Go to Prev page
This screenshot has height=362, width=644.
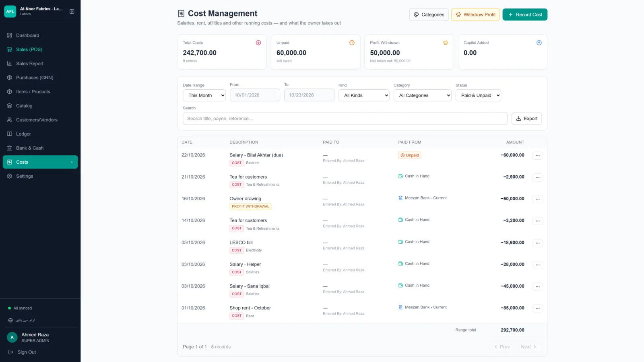point(502,347)
